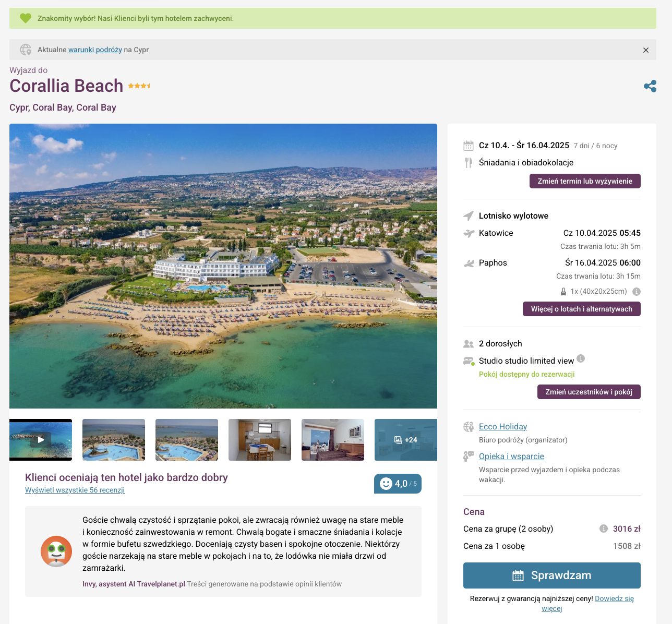Open the kitchen room photo thumbnail
Viewport: 672px width, 624px height.
260,440
